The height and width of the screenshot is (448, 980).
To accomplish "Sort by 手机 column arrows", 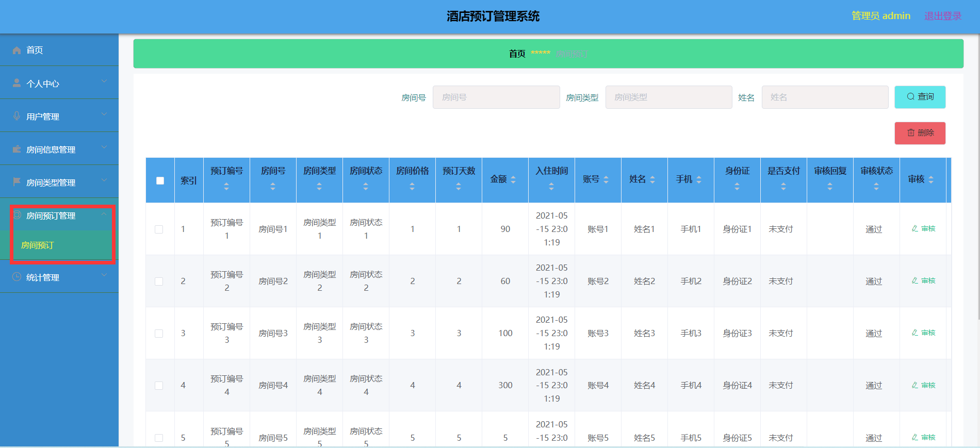I will (699, 179).
